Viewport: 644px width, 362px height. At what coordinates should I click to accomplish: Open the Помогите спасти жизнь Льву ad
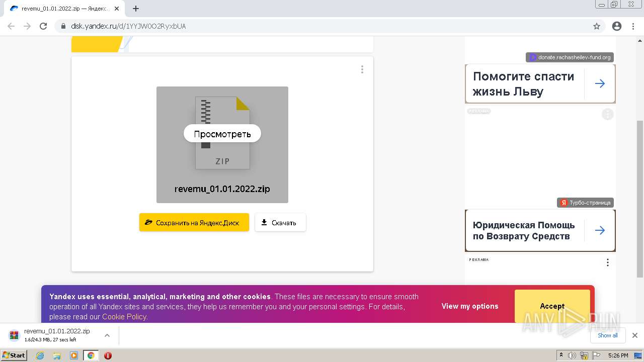click(523, 84)
